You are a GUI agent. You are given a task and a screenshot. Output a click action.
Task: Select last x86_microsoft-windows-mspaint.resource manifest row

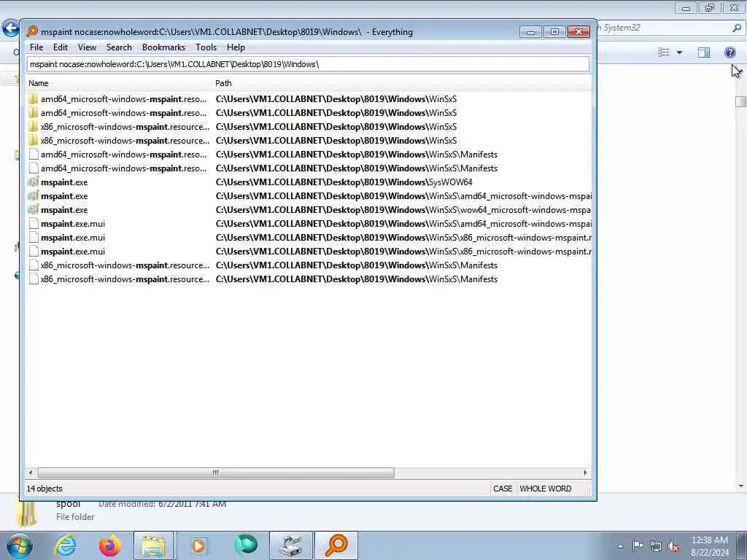click(x=309, y=279)
